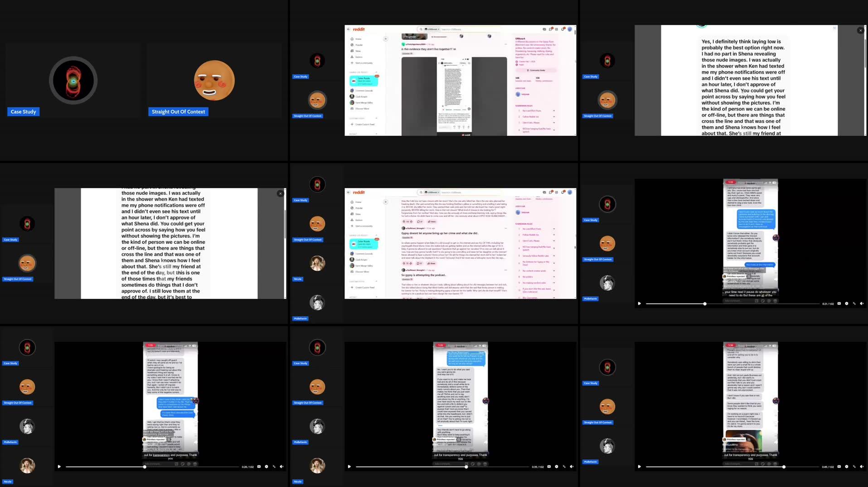Open the Color Puzzle game card in the 'evidence' Reddit window
Screen dimensions: 868x487
pyautogui.click(x=364, y=81)
